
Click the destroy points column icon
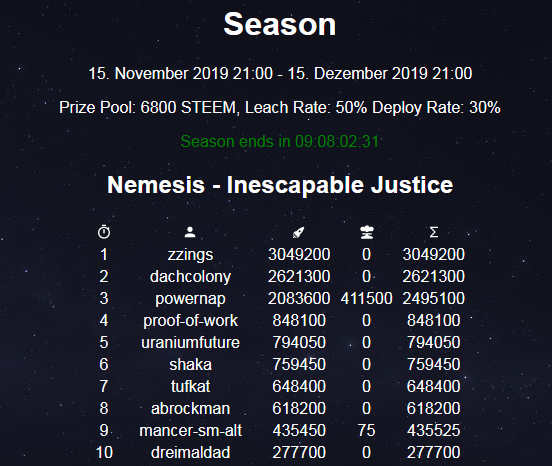point(367,232)
